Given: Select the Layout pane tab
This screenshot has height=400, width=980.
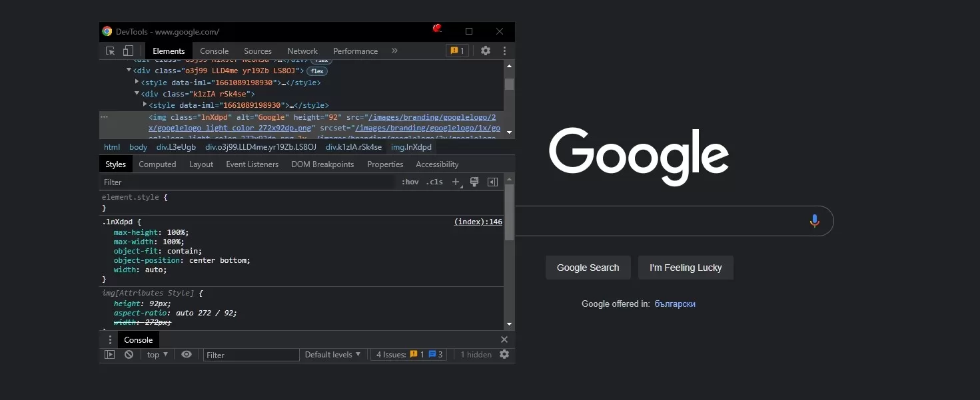Looking at the screenshot, I should tap(201, 164).
